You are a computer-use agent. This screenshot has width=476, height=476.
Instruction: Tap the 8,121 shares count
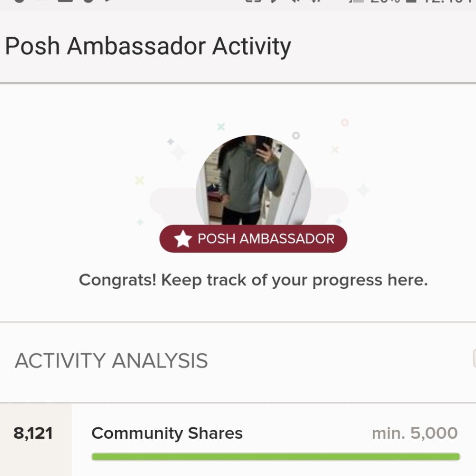pos(33,434)
